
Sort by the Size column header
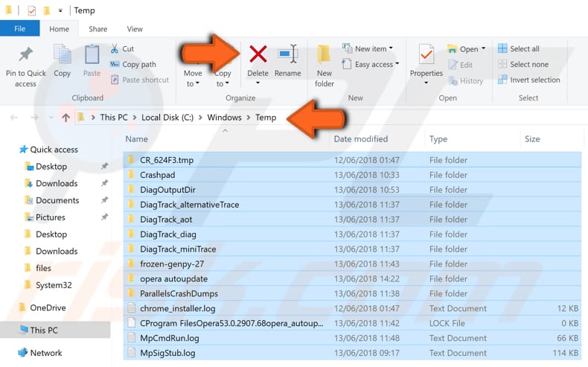click(532, 139)
